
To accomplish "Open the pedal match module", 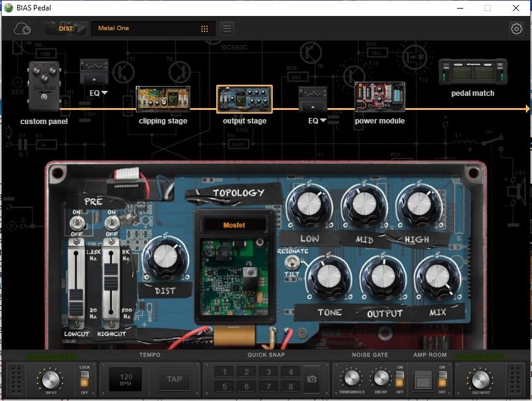I will click(472, 72).
